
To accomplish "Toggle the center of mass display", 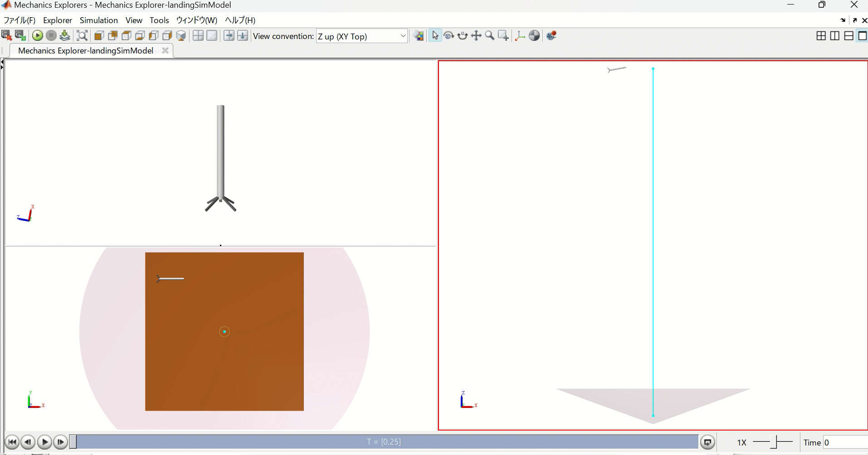I will point(534,36).
